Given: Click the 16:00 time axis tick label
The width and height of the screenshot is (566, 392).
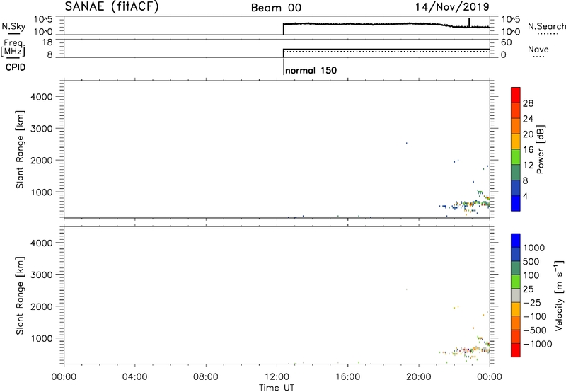Looking at the screenshot, I should 347,377.
